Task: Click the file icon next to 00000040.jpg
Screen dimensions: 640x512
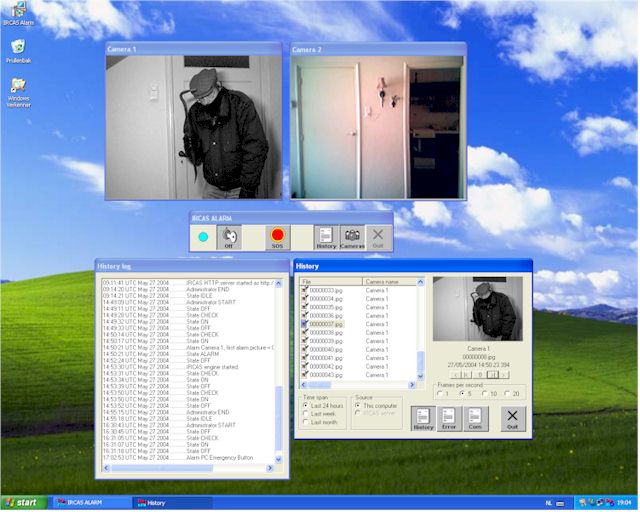Action: pyautogui.click(x=304, y=349)
